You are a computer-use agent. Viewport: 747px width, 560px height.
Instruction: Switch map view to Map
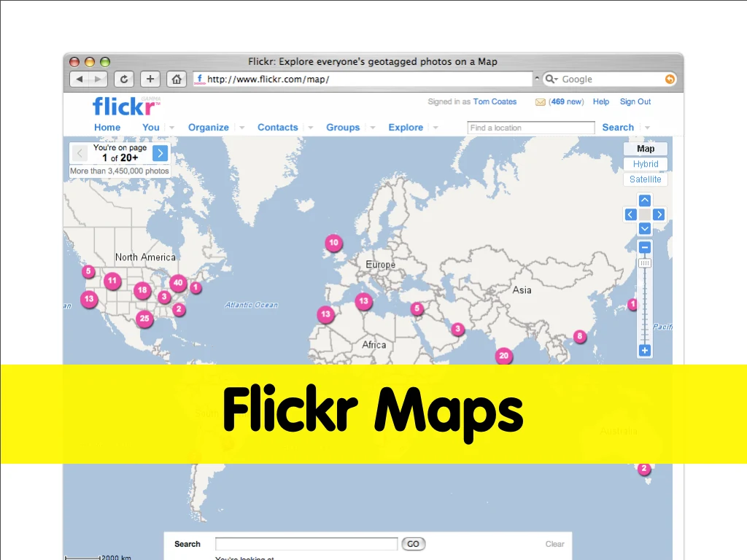646,149
